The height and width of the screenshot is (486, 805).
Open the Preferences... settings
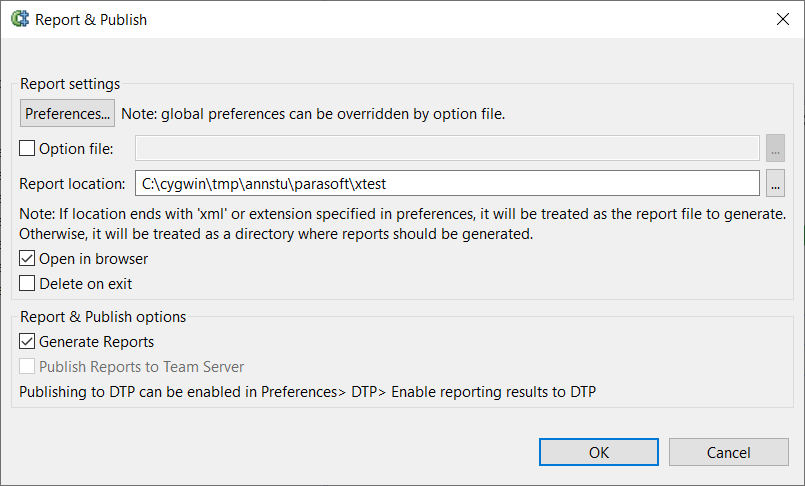click(x=67, y=113)
